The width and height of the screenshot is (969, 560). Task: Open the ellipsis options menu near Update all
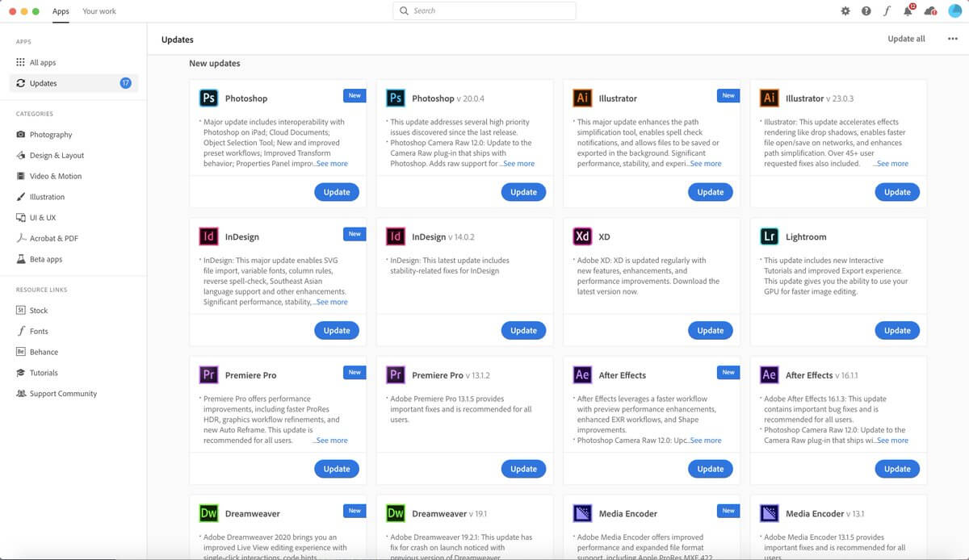click(x=951, y=38)
